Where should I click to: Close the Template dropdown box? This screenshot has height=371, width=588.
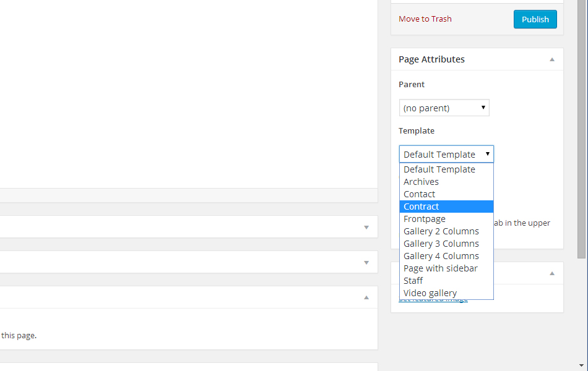[446, 154]
